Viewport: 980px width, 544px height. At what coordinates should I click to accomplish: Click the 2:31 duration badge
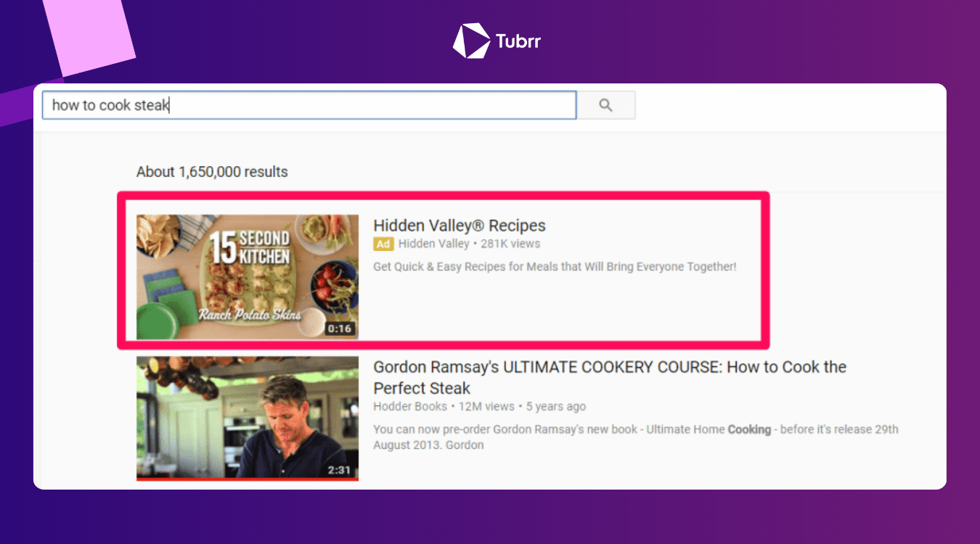click(339, 470)
